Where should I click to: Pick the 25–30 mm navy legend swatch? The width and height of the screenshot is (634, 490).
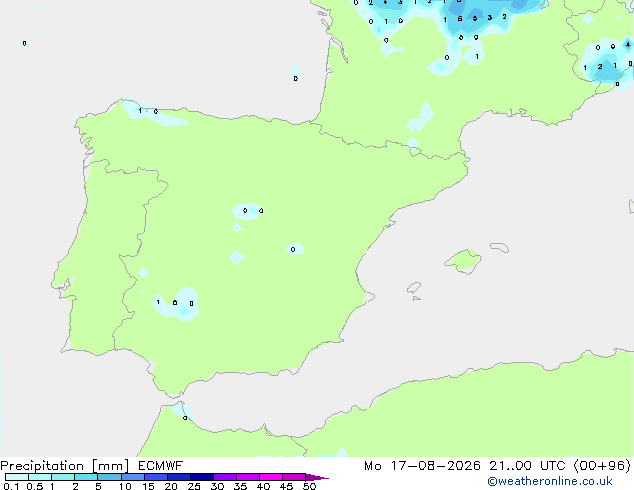pyautogui.click(x=201, y=477)
